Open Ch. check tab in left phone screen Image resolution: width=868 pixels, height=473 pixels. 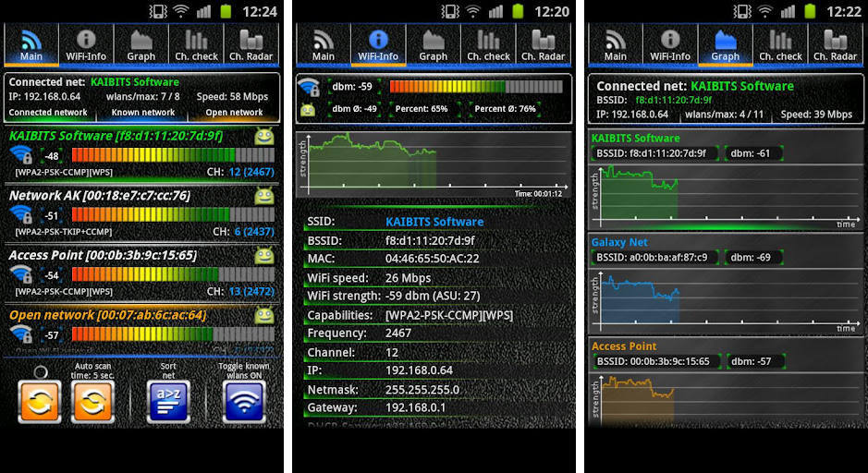pos(196,45)
